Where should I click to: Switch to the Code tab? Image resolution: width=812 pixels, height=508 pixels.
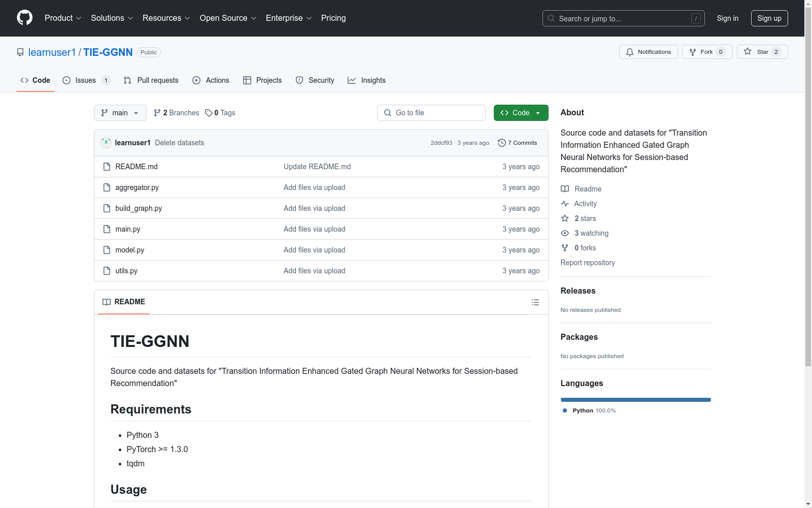pyautogui.click(x=36, y=80)
